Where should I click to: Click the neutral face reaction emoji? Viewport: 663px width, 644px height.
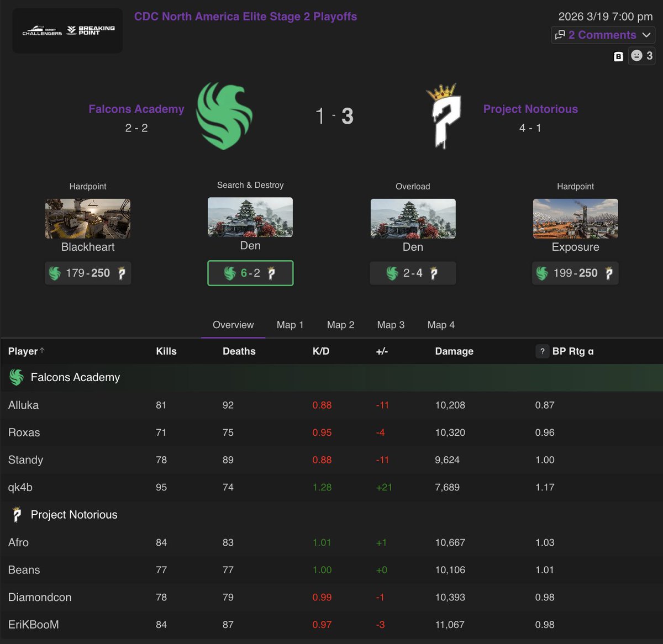pyautogui.click(x=636, y=56)
